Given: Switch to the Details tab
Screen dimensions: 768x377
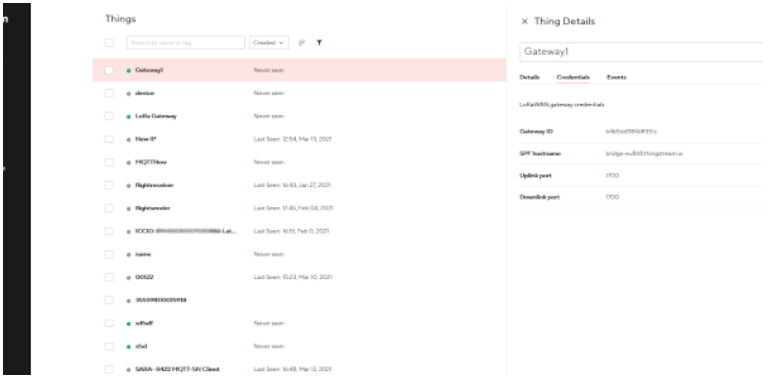Looking at the screenshot, I should click(529, 77).
